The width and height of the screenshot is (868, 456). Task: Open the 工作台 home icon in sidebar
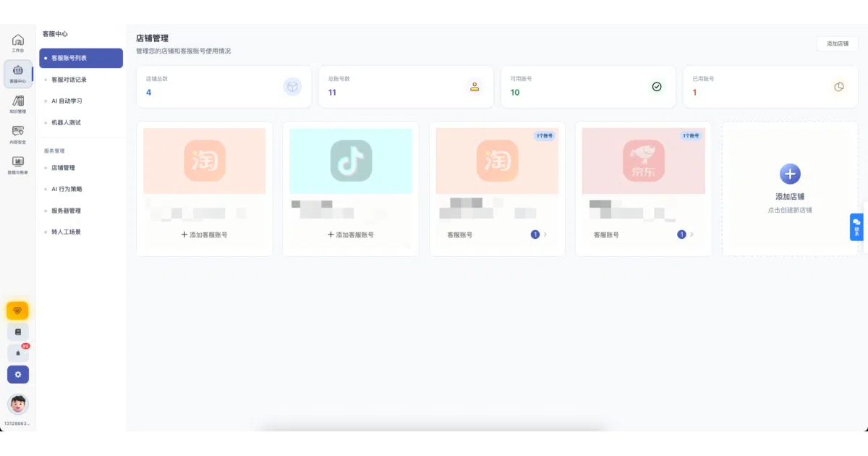18,43
